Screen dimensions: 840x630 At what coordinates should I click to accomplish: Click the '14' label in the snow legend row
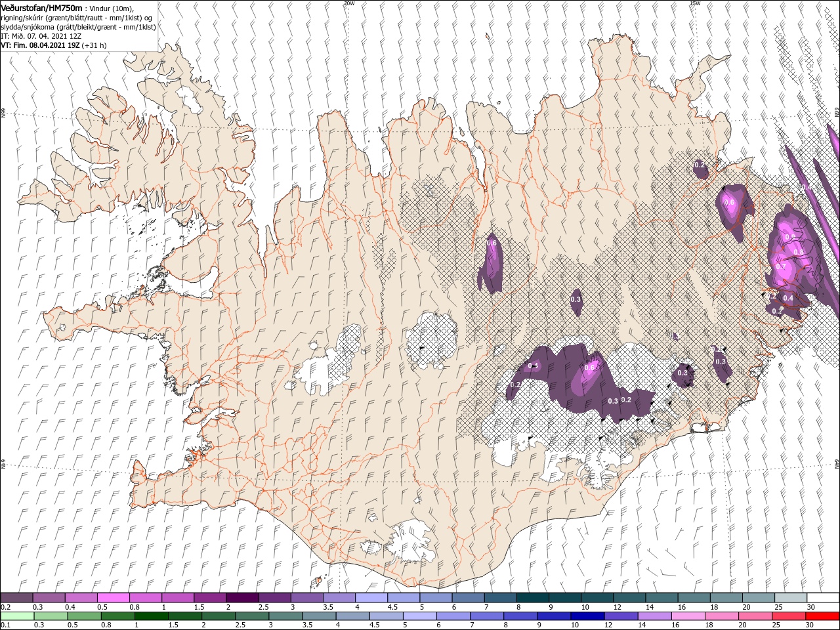[x=649, y=607]
